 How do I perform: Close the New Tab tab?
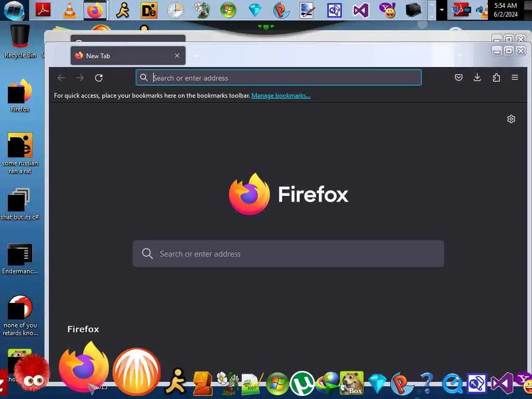(x=177, y=56)
